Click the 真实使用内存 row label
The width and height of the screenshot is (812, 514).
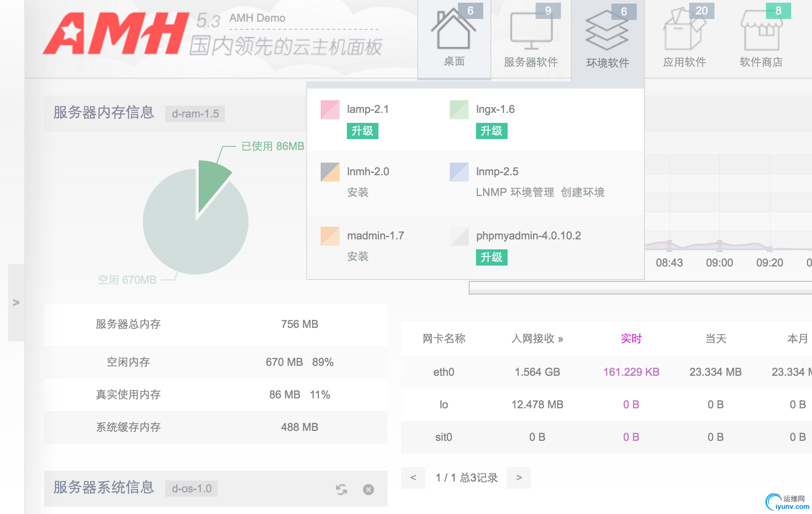pyautogui.click(x=128, y=395)
